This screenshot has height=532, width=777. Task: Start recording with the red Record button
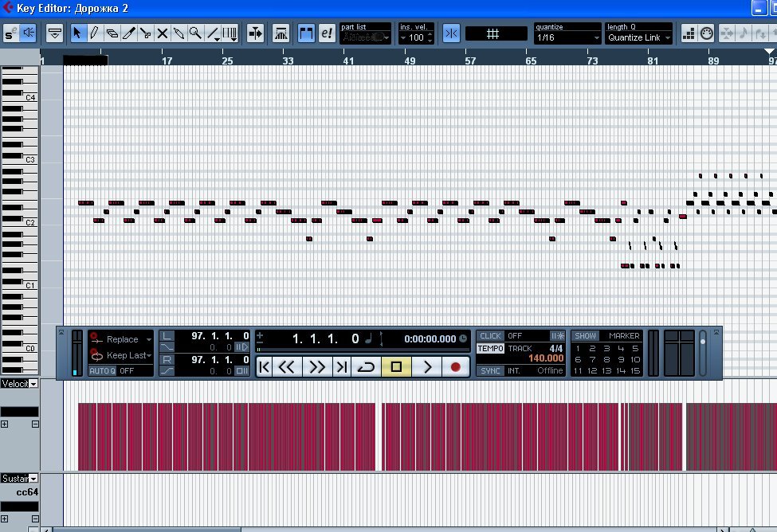(455, 367)
